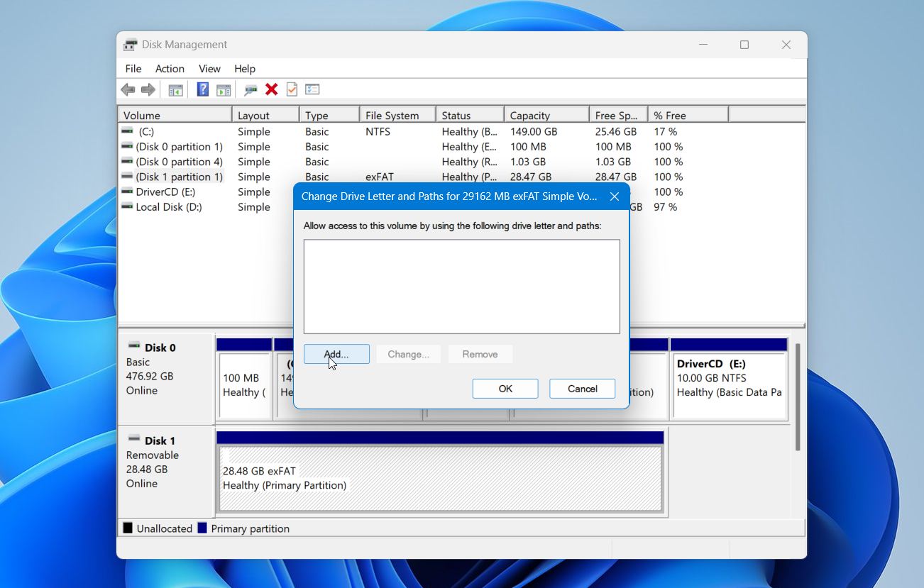Open Help with the blue question mark icon
Screen dimensions: 924x588
203,89
